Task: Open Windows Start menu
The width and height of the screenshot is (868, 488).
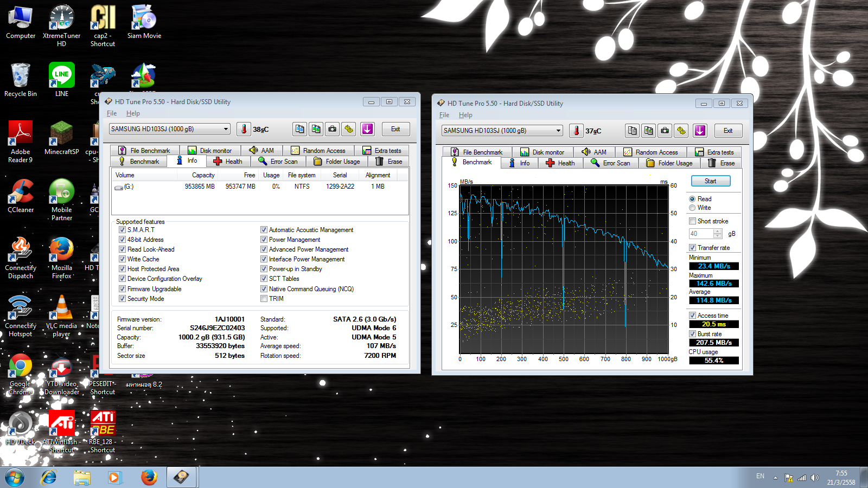Action: point(15,477)
